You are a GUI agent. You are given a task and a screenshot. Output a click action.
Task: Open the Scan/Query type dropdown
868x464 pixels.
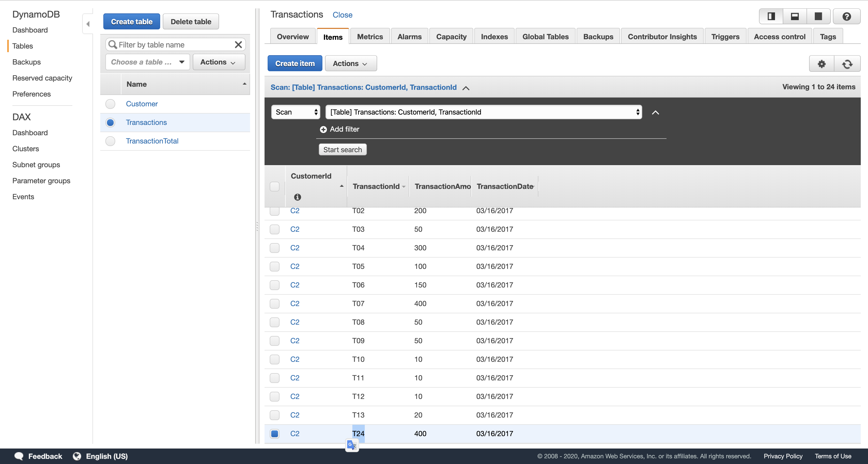pyautogui.click(x=296, y=112)
